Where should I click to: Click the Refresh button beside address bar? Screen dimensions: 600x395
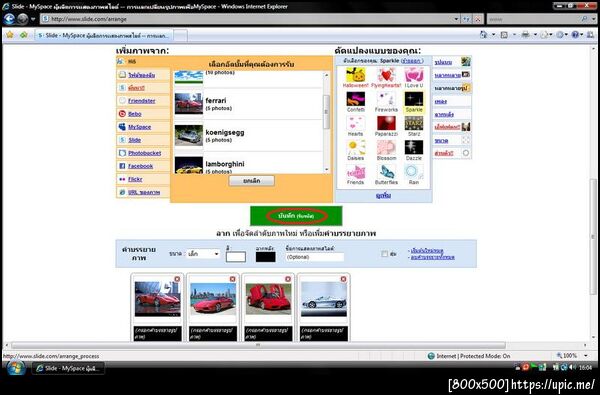tap(466, 19)
